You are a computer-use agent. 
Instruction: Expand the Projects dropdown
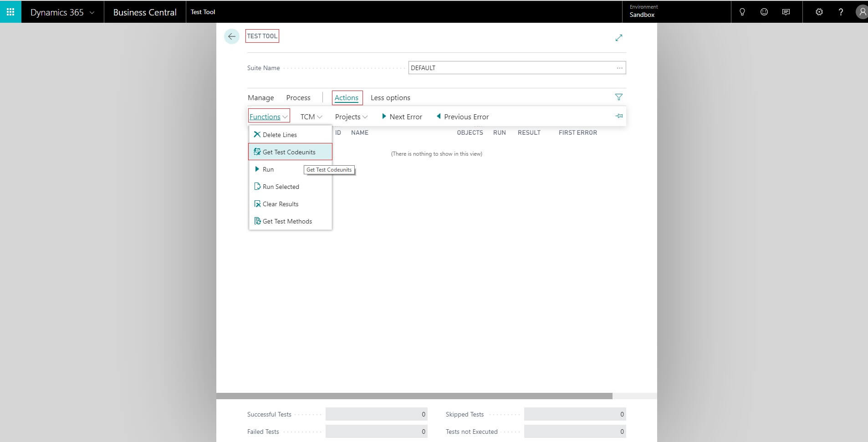coord(351,117)
